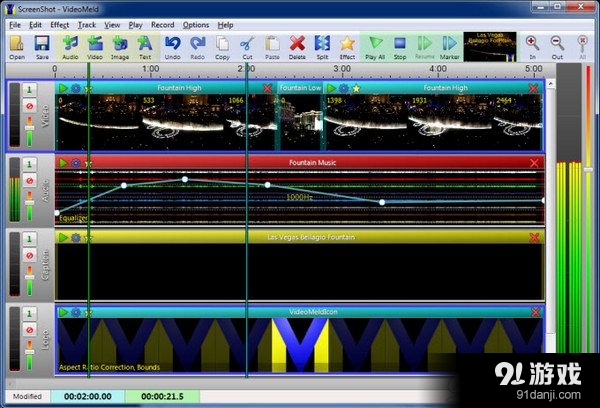
Task: Open the Edit menu
Action: [35, 25]
